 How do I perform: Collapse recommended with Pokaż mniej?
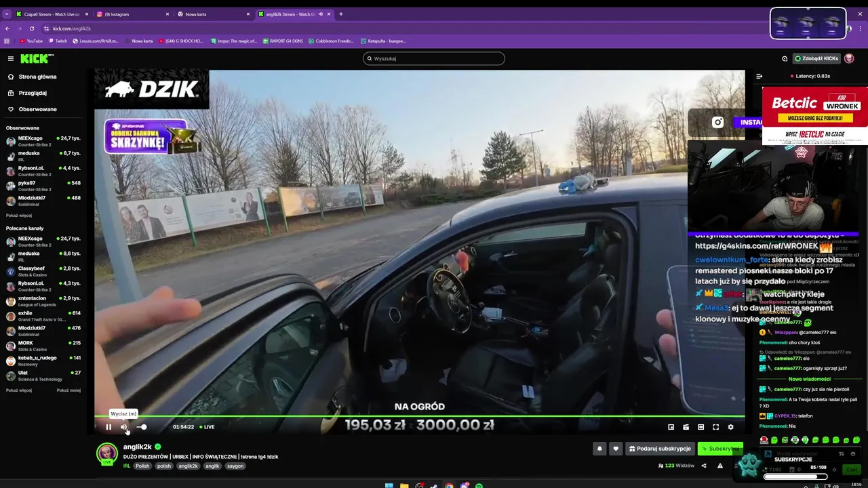coord(68,390)
